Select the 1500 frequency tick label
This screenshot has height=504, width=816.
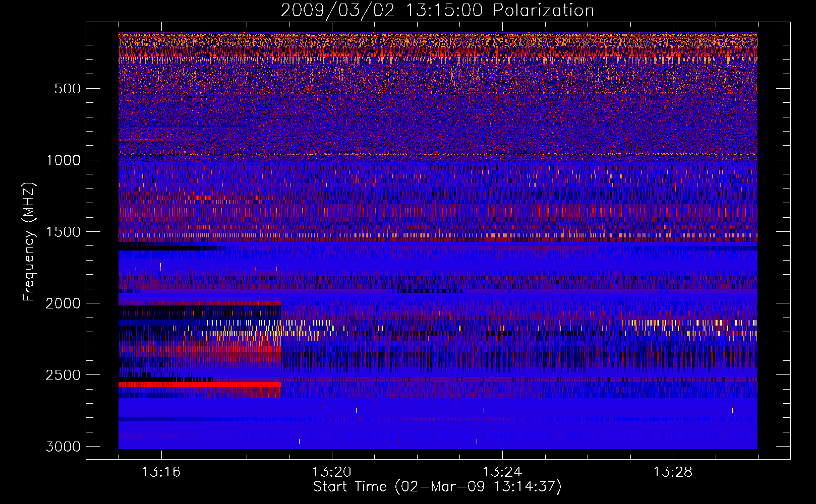click(63, 232)
